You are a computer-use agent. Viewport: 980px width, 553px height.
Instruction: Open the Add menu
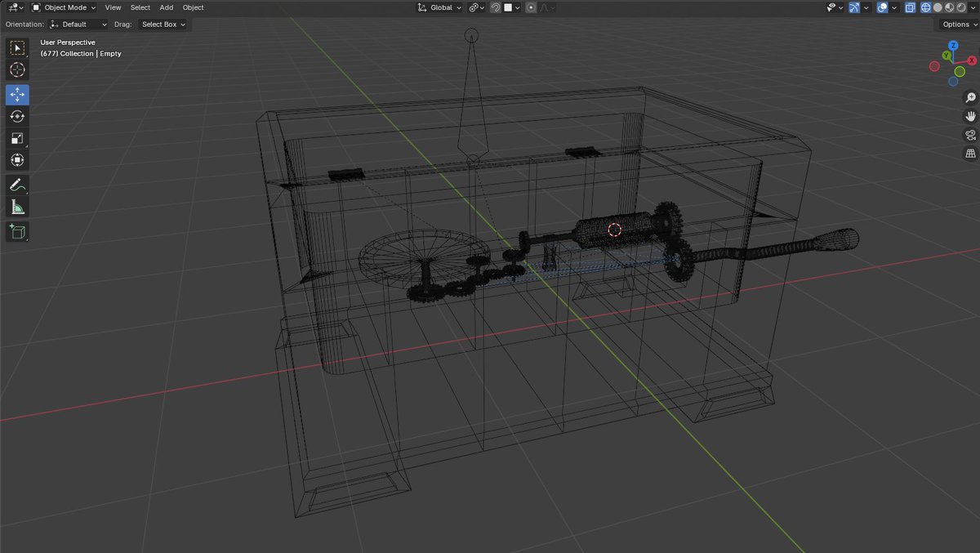click(x=167, y=7)
